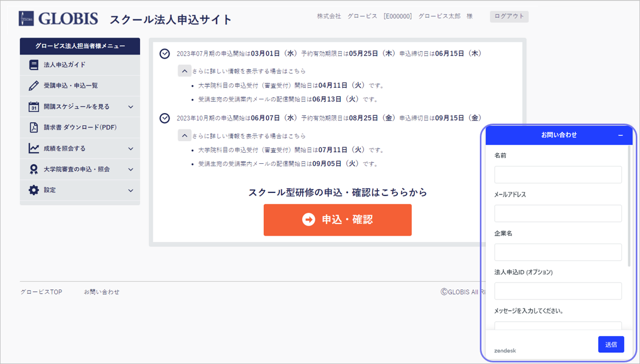Focus the メールアドレス input field
The image size is (640, 364).
[x=558, y=213]
